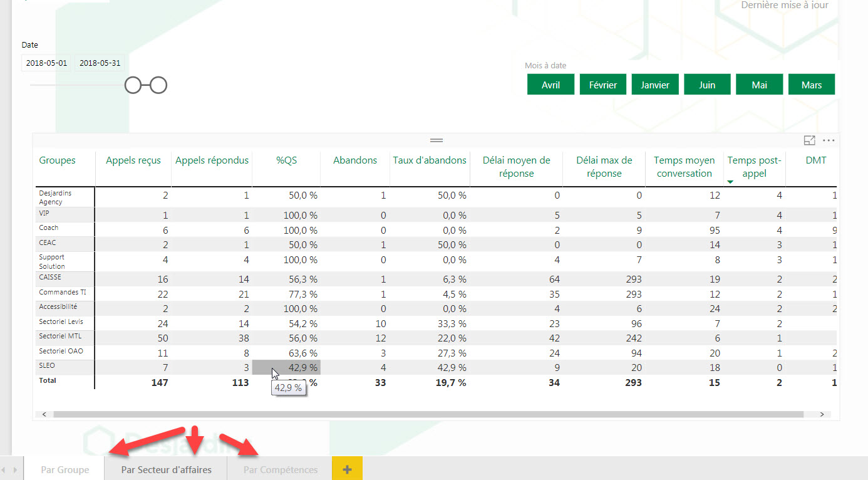Click the SLEO row label
The height and width of the screenshot is (480, 868).
pos(47,365)
